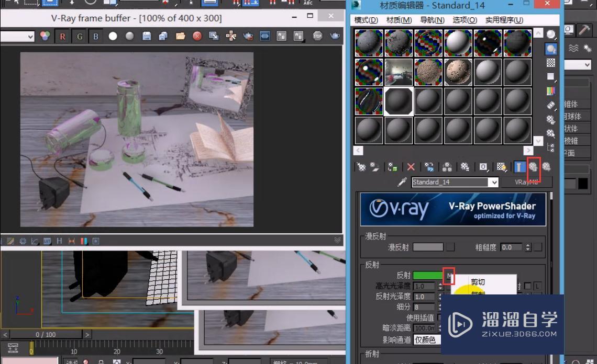
Task: Open the 模式(D) menu
Action: click(366, 20)
